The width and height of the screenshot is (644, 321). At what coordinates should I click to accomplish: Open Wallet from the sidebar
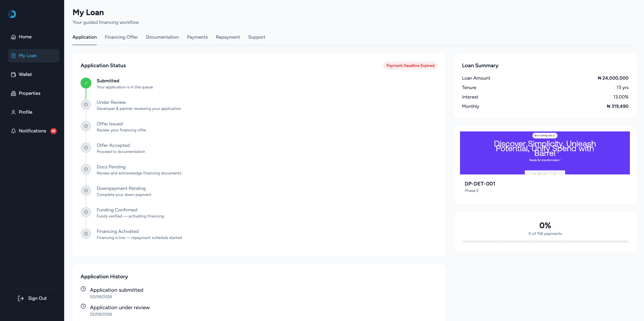click(34, 75)
